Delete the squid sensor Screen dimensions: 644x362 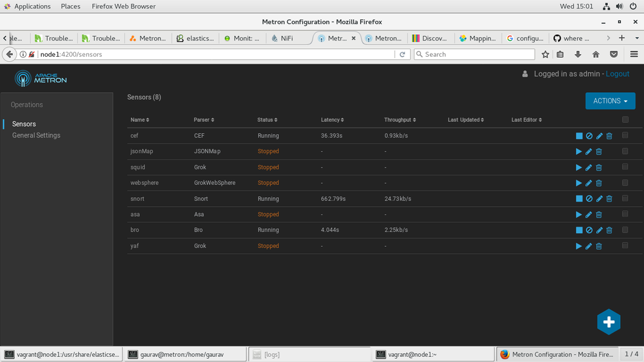(x=599, y=167)
